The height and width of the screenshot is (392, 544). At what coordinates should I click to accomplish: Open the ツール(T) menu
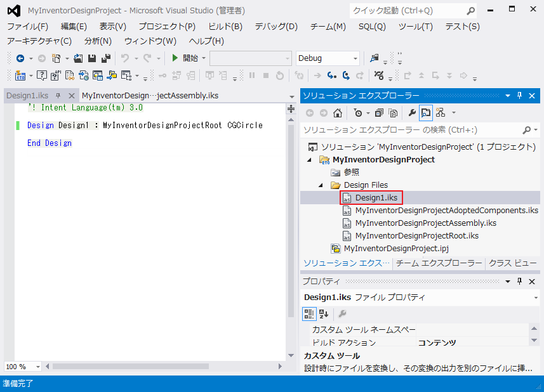coord(415,27)
